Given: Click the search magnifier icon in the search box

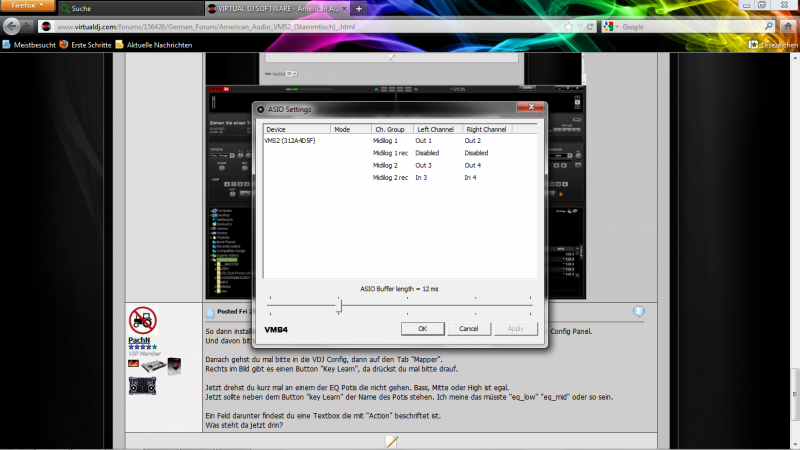Looking at the screenshot, I should click(768, 27).
